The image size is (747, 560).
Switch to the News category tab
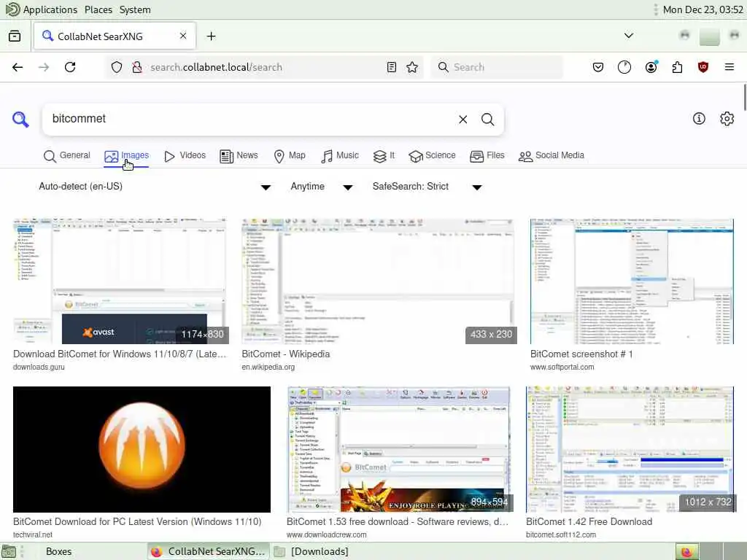tap(239, 156)
